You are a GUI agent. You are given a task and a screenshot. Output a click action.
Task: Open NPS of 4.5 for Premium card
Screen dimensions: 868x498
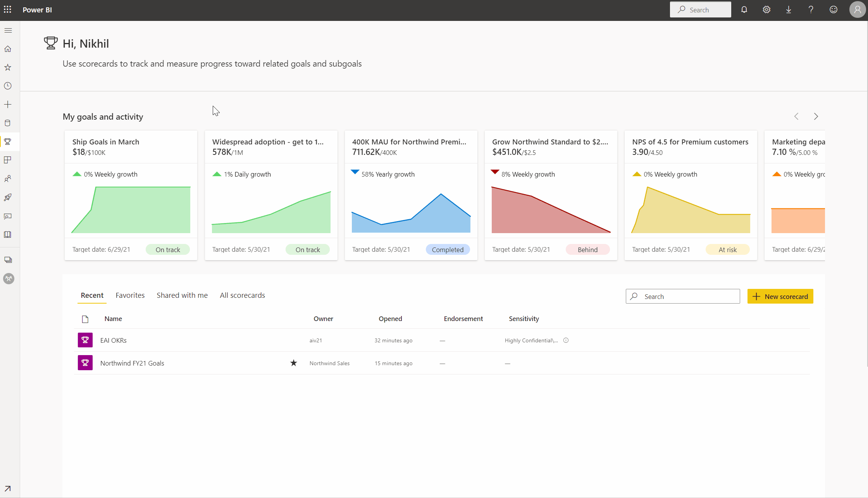[x=691, y=195]
